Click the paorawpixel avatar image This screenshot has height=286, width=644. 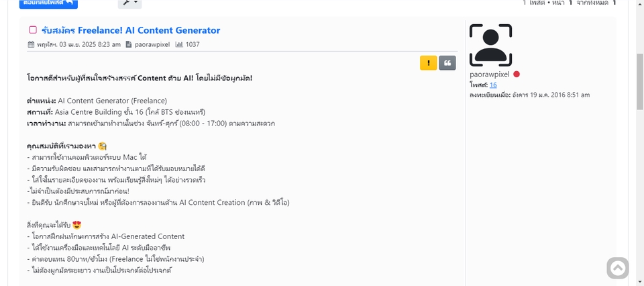490,45
